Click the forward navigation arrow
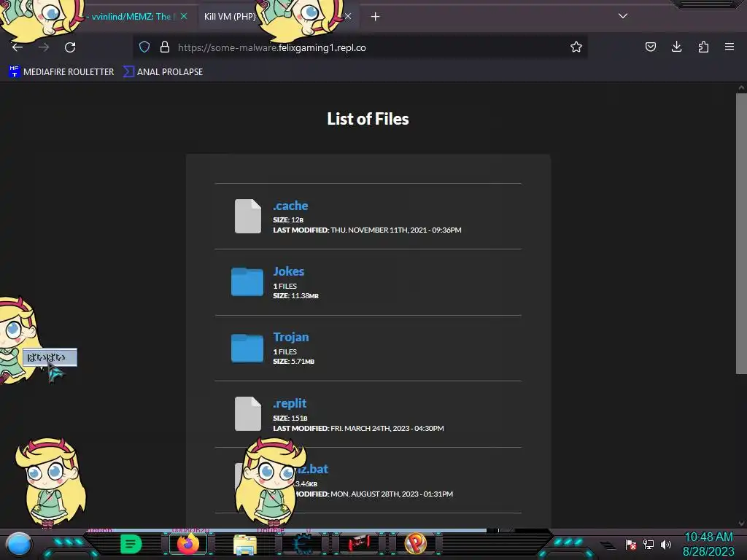Image resolution: width=747 pixels, height=560 pixels. pyautogui.click(x=44, y=47)
